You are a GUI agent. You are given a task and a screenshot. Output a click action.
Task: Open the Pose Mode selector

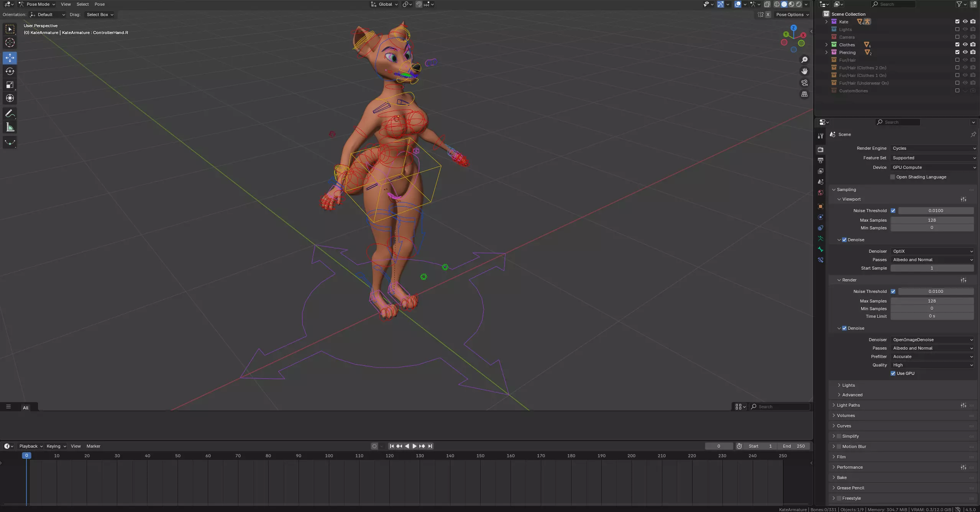point(37,4)
